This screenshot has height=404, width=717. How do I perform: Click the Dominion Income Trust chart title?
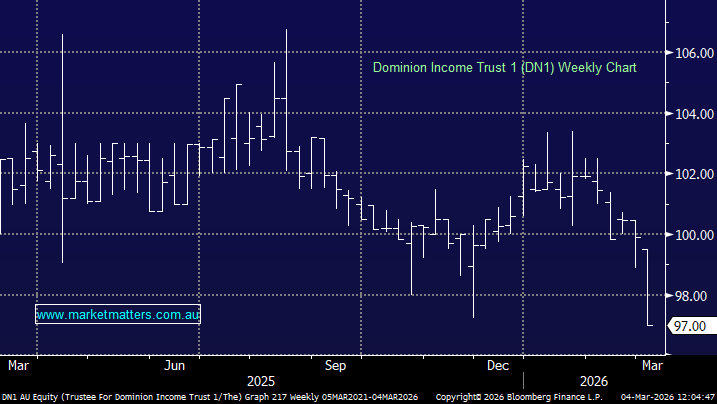pos(504,68)
